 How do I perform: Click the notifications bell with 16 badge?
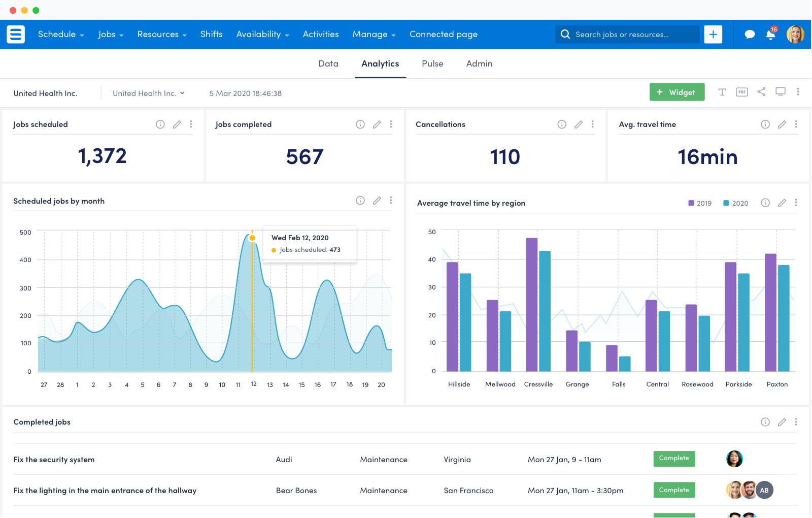coord(770,34)
